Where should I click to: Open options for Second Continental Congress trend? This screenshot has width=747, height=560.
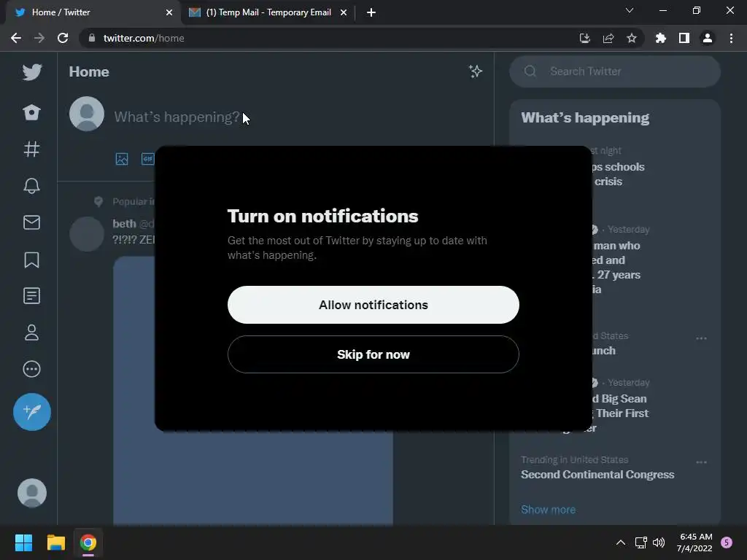[701, 462]
